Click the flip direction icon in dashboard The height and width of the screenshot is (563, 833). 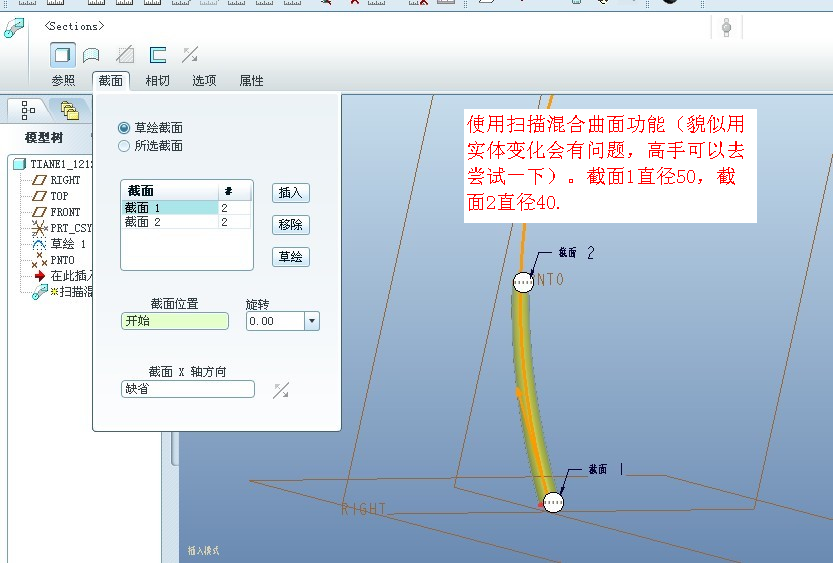point(189,55)
